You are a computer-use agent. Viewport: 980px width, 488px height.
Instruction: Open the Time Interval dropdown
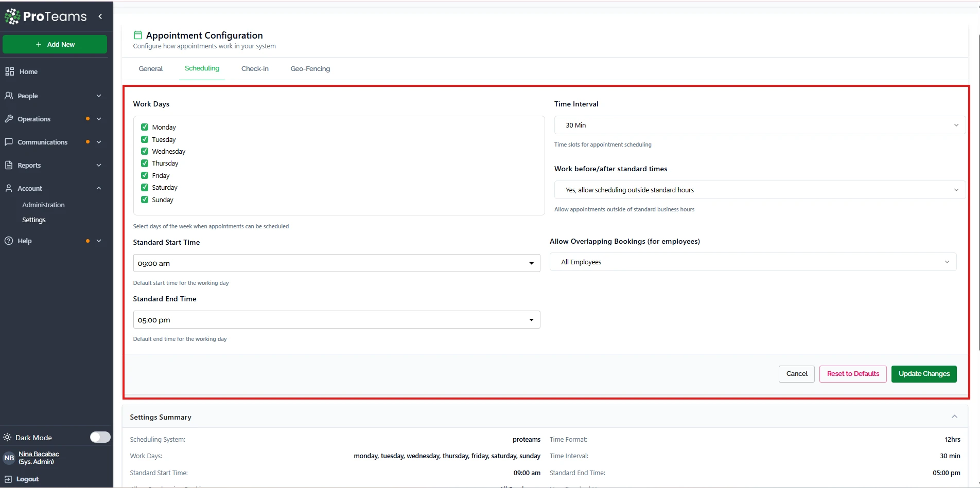(759, 125)
